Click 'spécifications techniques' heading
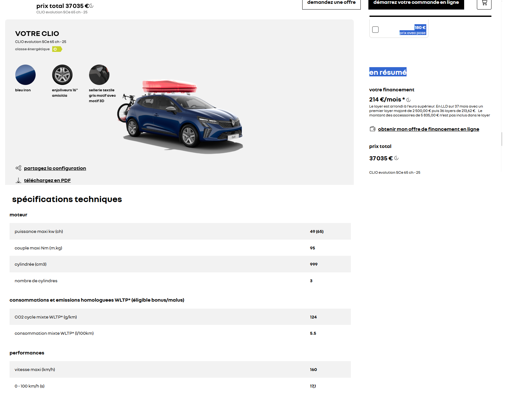 point(67,199)
